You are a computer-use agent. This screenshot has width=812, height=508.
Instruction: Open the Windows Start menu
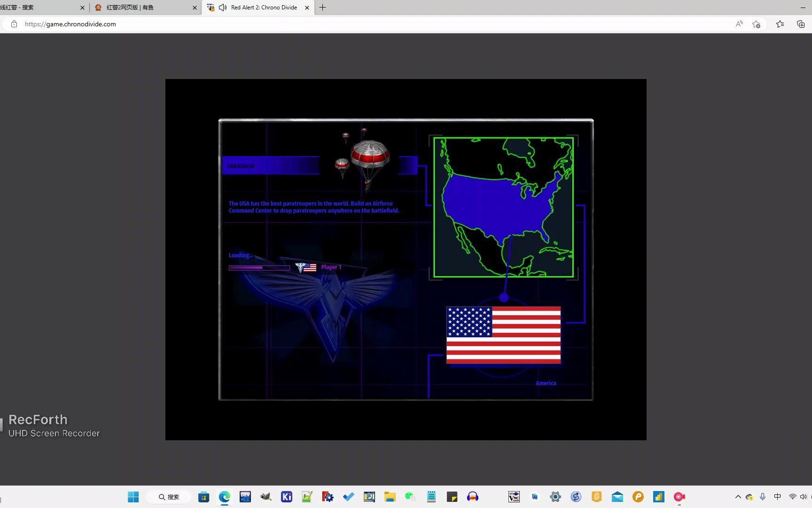[133, 497]
